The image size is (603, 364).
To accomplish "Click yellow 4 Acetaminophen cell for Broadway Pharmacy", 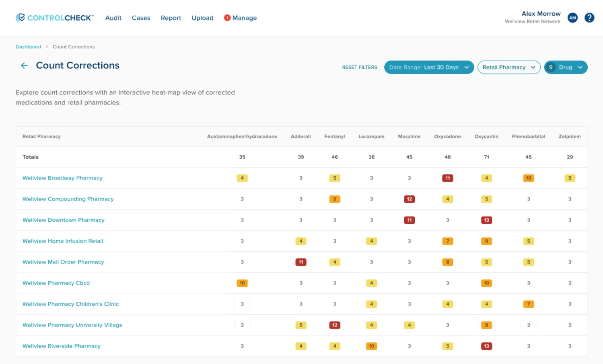I will click(242, 178).
